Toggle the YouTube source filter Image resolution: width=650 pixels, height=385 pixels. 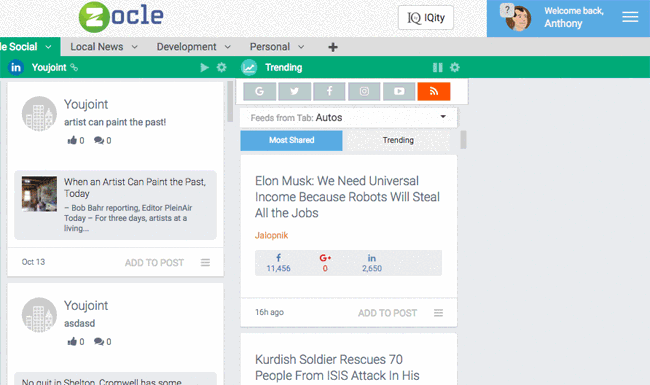(x=399, y=91)
